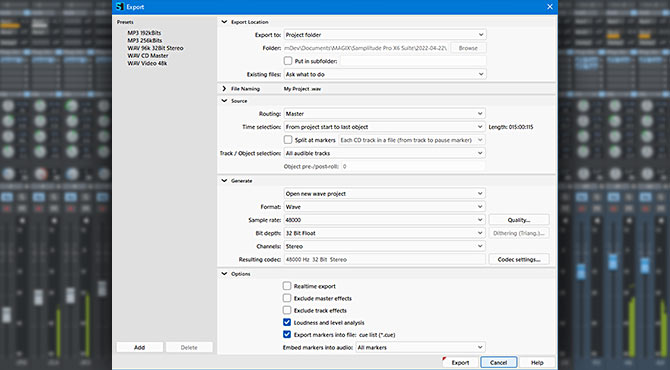670x370 pixels.
Task: Open the Quality... settings
Action: coord(519,220)
